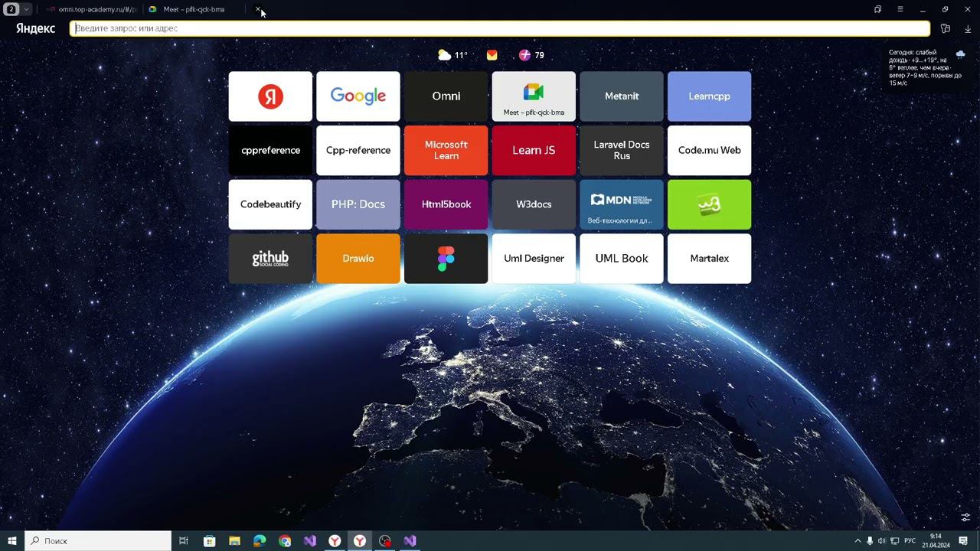Open the Metanit tile

pos(622,96)
